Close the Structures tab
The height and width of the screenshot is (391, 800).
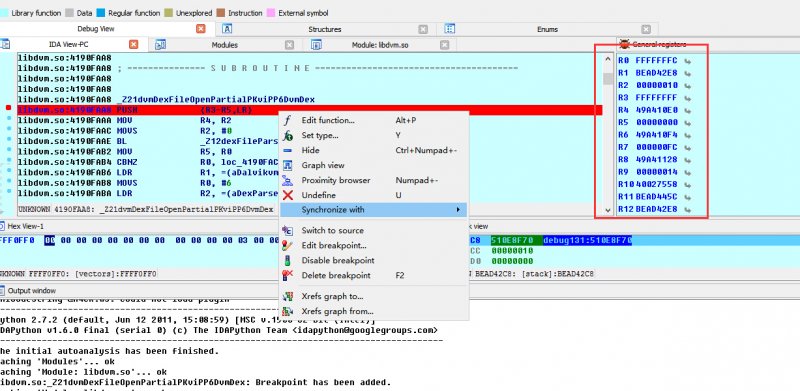click(423, 29)
